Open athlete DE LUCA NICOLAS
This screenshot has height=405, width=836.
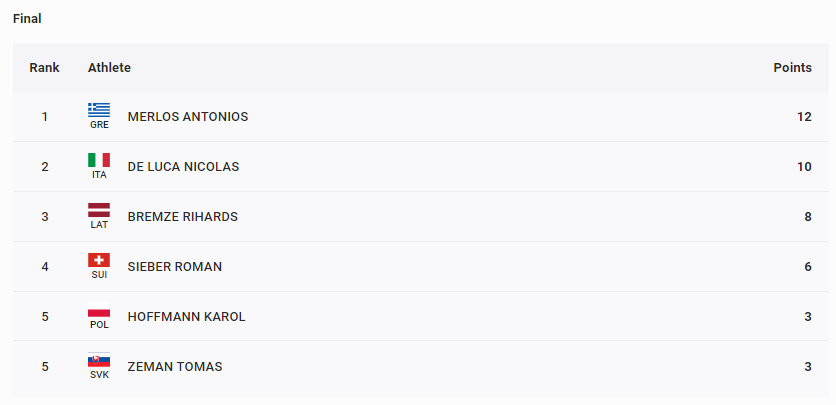point(183,167)
